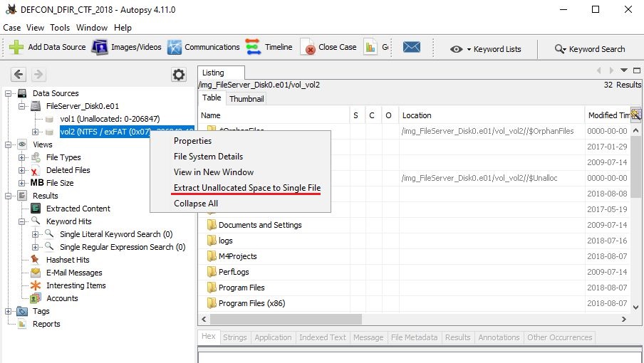Open tree view settings gear icon
This screenshot has height=363, width=644.
(179, 75)
